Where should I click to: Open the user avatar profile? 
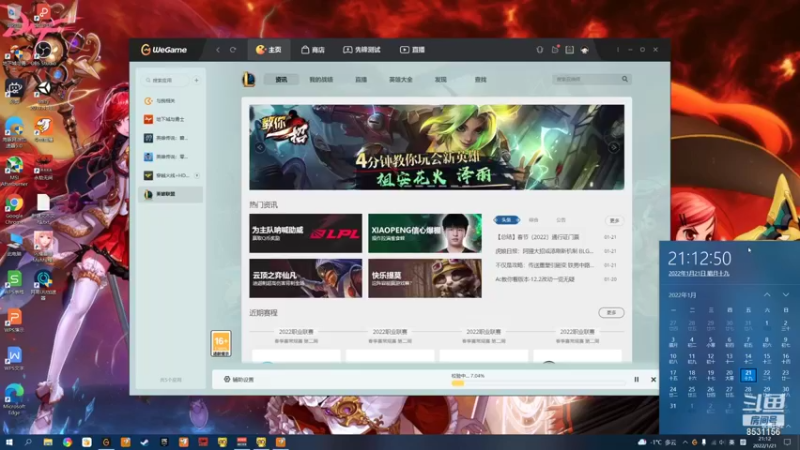coord(585,49)
